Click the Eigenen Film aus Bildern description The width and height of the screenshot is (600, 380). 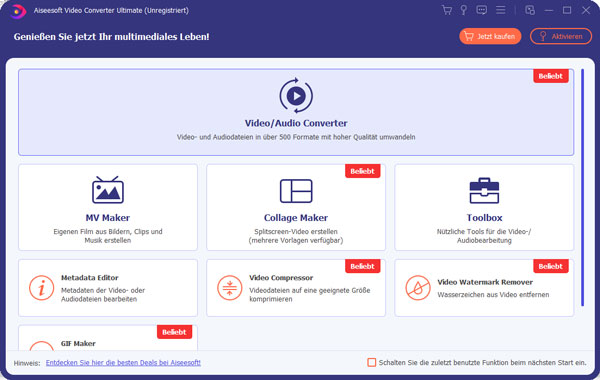[108, 236]
